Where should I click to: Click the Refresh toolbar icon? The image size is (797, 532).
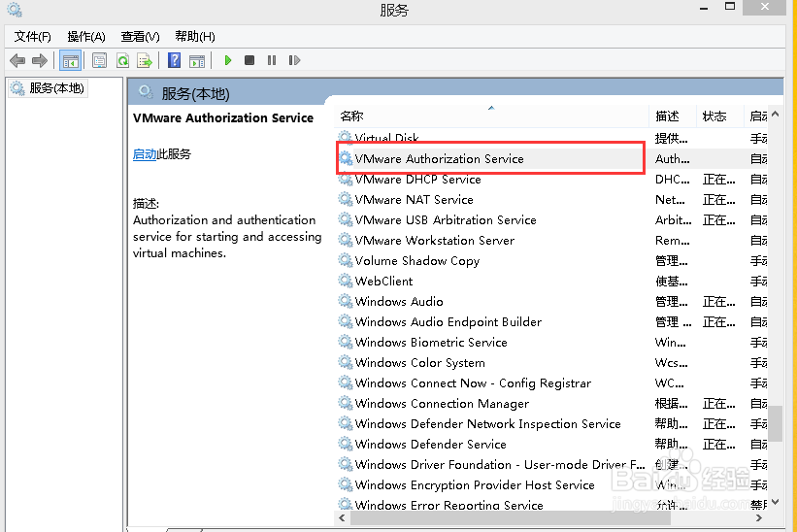122,61
